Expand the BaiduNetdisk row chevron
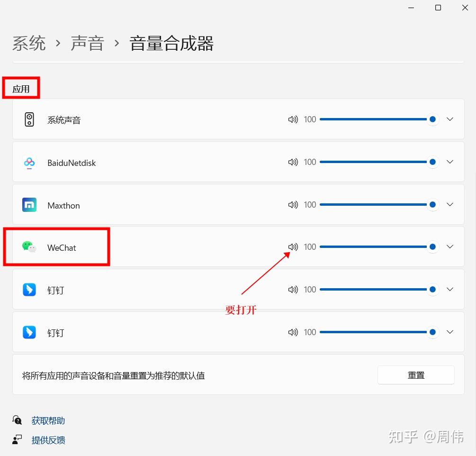This screenshot has width=476, height=456. [450, 162]
